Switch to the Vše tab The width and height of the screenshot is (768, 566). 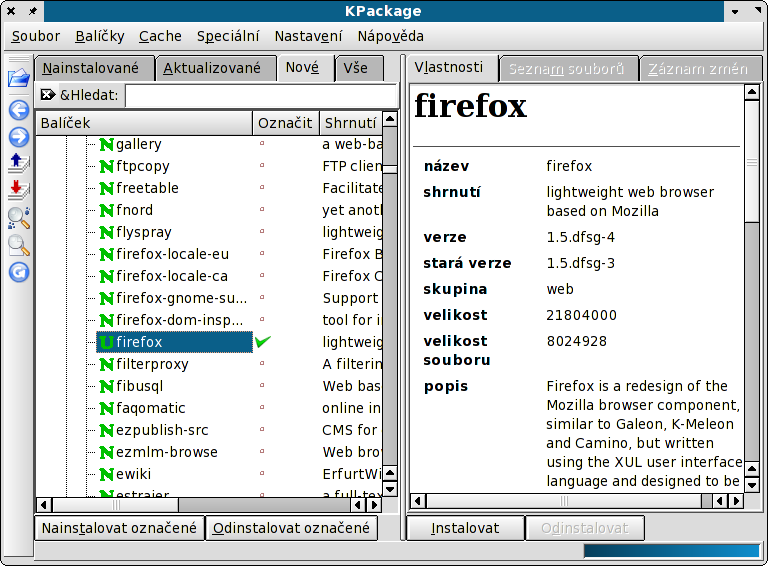[x=359, y=68]
